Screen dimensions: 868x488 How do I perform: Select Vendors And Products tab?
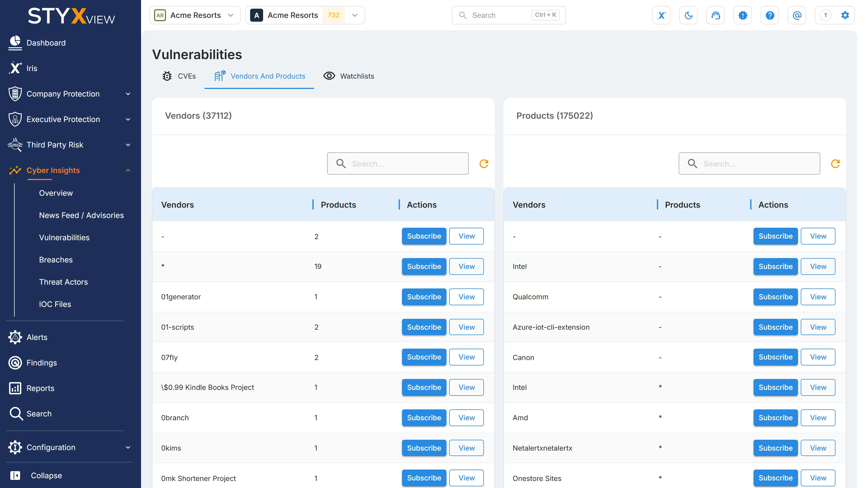tap(260, 76)
